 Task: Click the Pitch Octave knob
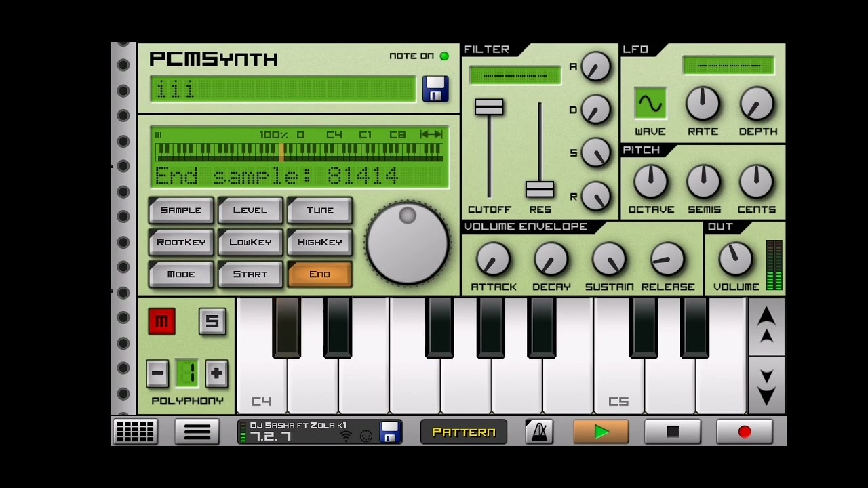click(650, 182)
